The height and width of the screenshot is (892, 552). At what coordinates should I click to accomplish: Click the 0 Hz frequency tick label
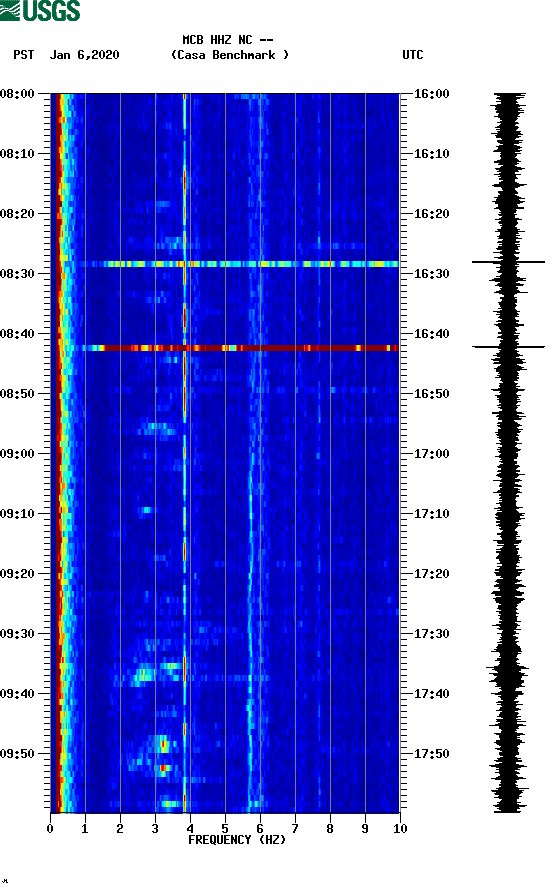pyautogui.click(x=50, y=829)
